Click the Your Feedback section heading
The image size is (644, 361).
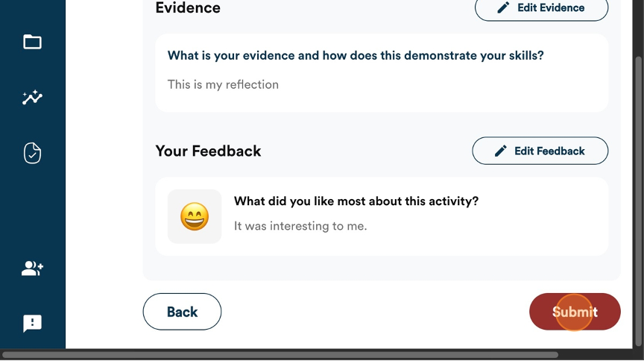tap(208, 151)
